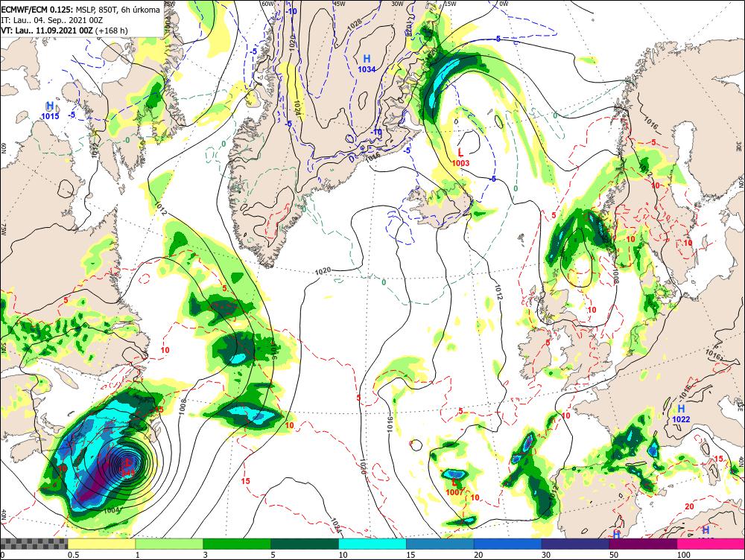The width and height of the screenshot is (745, 560).
Task: Click the "60W" longitude label
Action: (x=268, y=4)
